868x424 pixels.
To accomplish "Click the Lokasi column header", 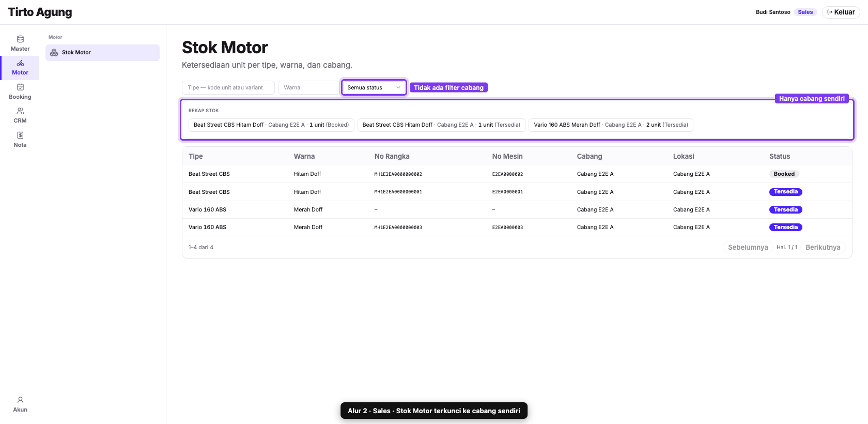I will point(684,157).
